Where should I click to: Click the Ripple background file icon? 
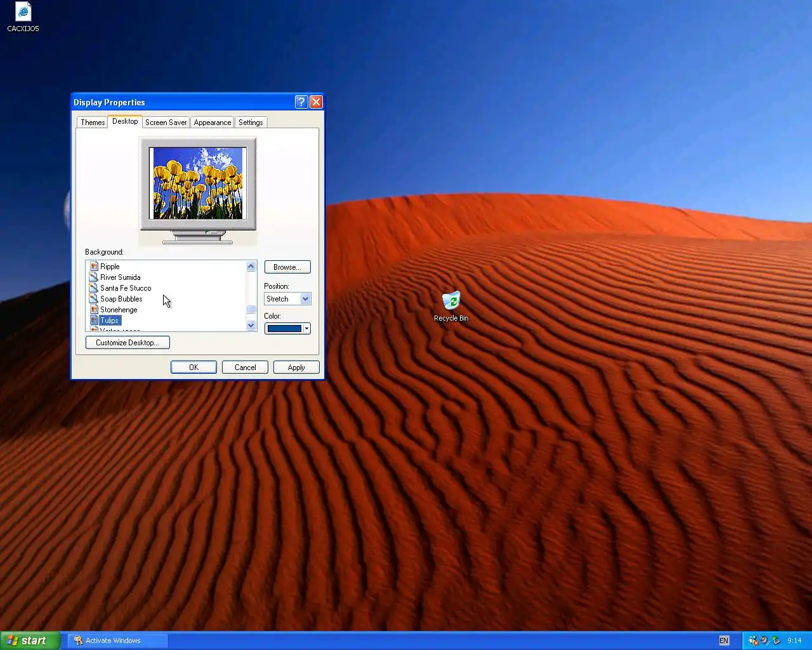coord(94,267)
